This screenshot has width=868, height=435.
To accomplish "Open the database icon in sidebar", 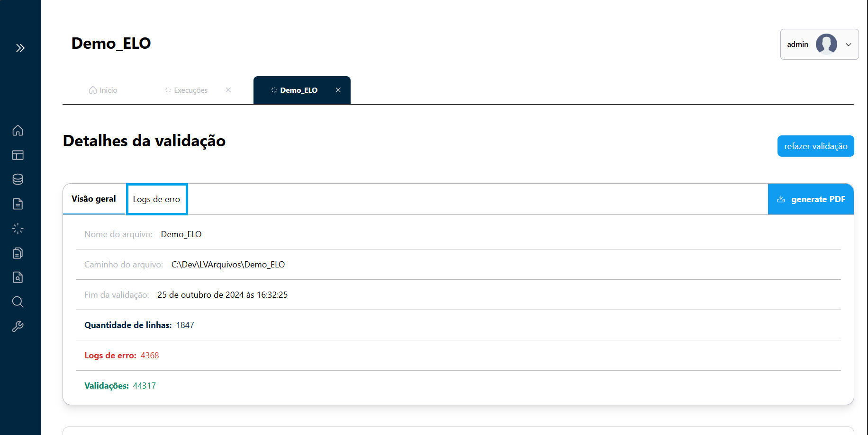I will (x=18, y=179).
